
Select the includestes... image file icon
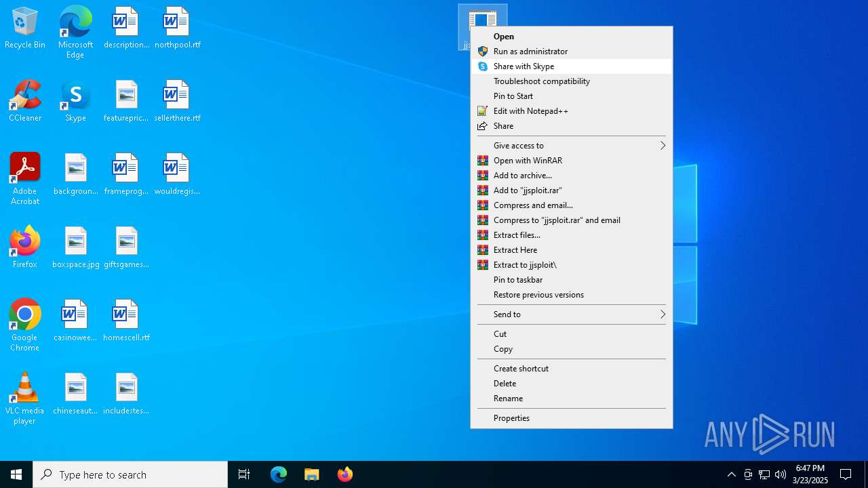126,394
